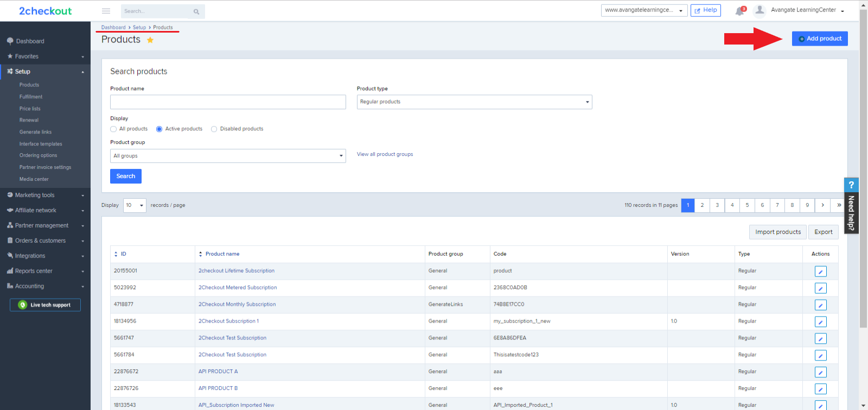Click the Partner management sidebar icon
The width and height of the screenshot is (868, 410).
pyautogui.click(x=10, y=225)
